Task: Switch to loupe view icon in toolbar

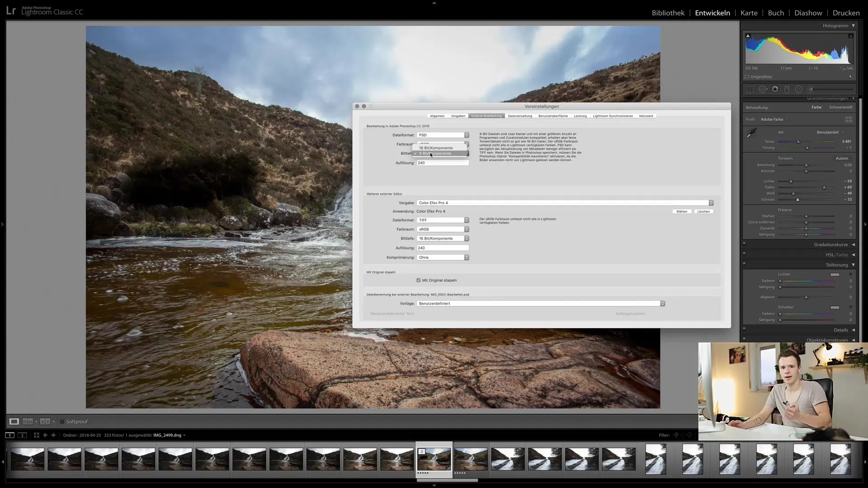Action: tap(14, 422)
